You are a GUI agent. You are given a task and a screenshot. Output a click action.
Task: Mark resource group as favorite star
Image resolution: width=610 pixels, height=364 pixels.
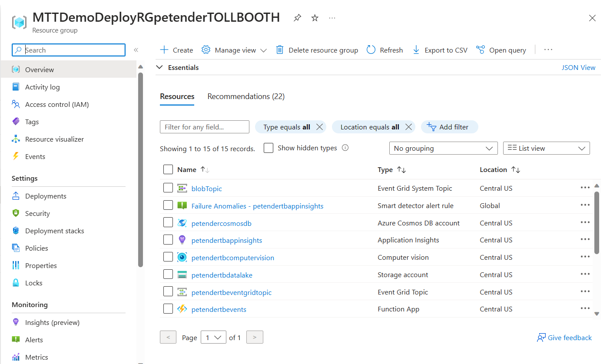[x=315, y=18]
